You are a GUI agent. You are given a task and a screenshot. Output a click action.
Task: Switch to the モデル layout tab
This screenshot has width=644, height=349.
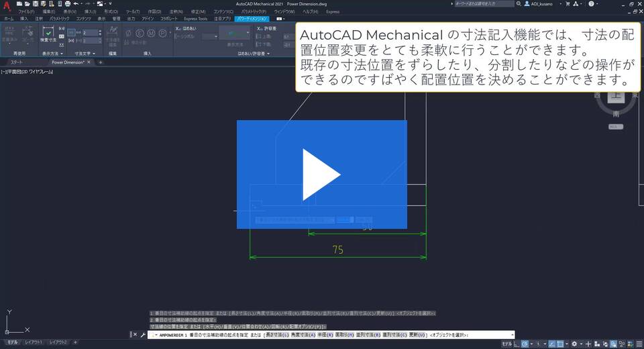pos(12,342)
